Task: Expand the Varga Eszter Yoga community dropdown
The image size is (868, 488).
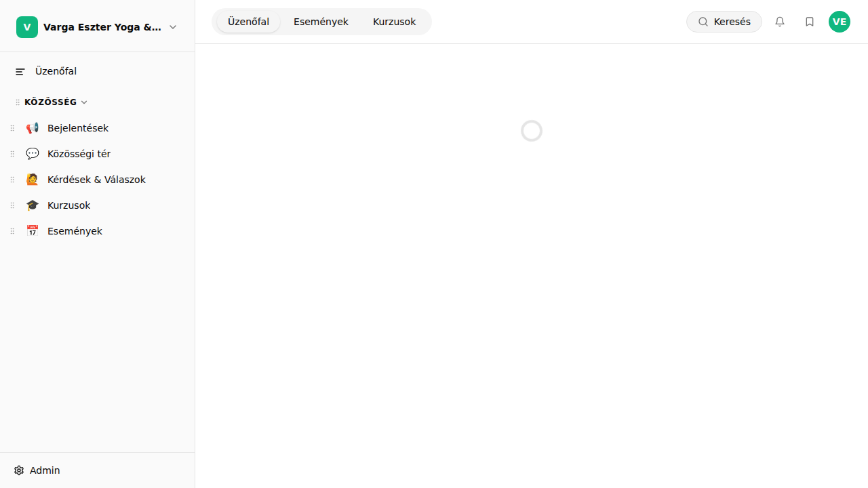Action: (x=173, y=27)
